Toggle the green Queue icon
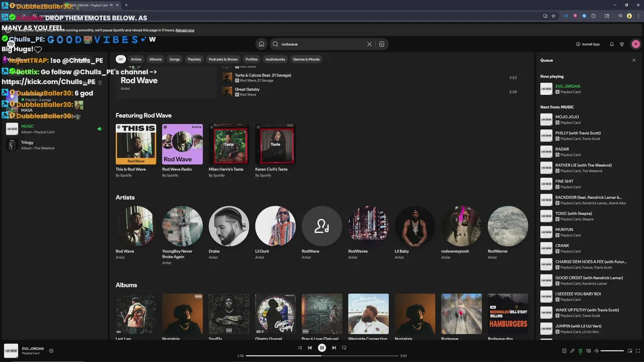644x362 pixels. click(580, 351)
